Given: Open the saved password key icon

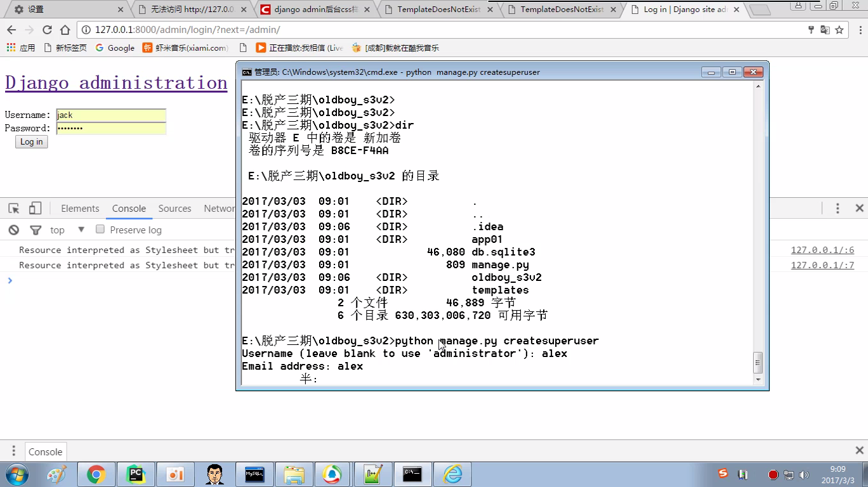Looking at the screenshot, I should click(811, 30).
